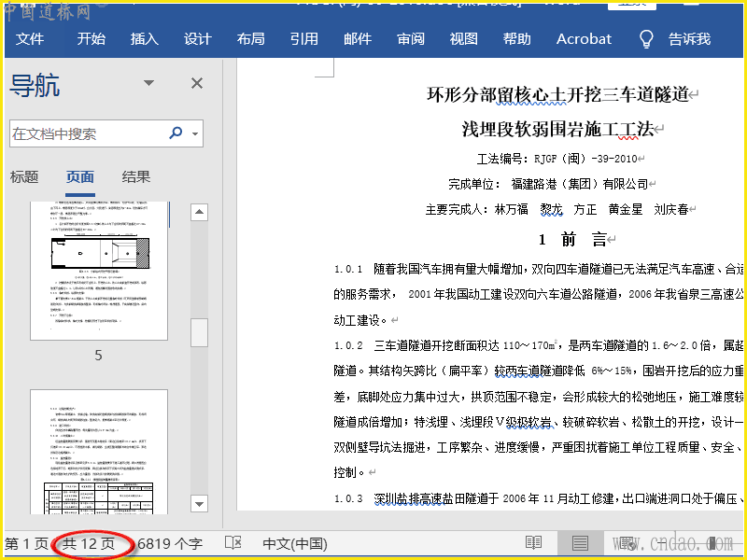
Task: Click the document title 环形分部留核心土开挖三车道隧道
Action: [557, 94]
